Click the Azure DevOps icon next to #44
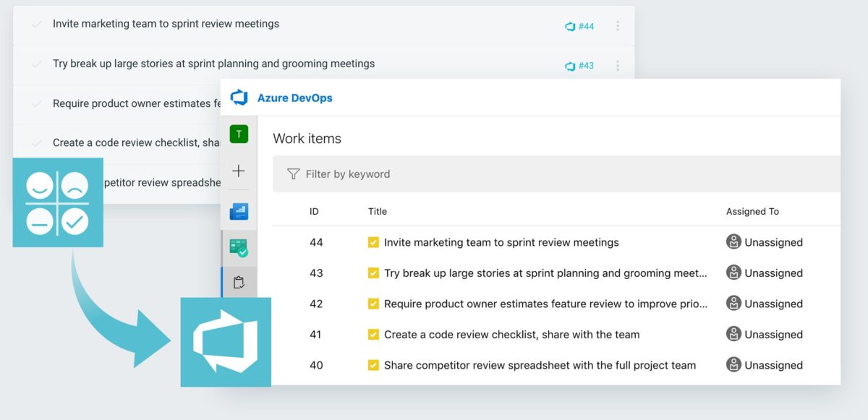The width and height of the screenshot is (868, 420). point(569,26)
